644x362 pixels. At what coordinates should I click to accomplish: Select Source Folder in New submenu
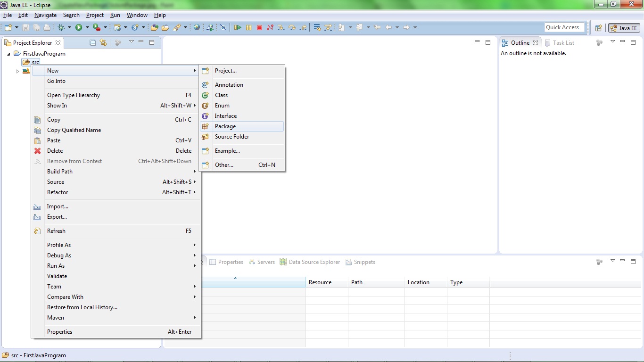click(x=242, y=137)
